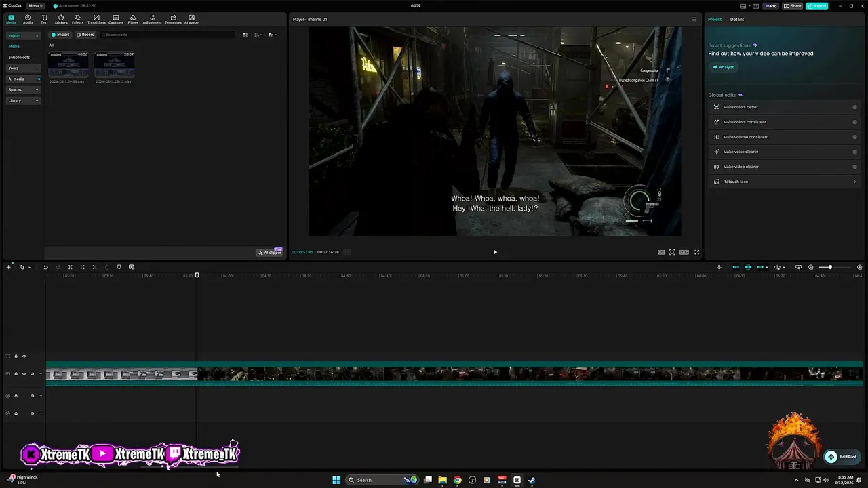Viewport: 868px width, 488px height.
Task: Open the Audio panel
Action: coord(28,19)
